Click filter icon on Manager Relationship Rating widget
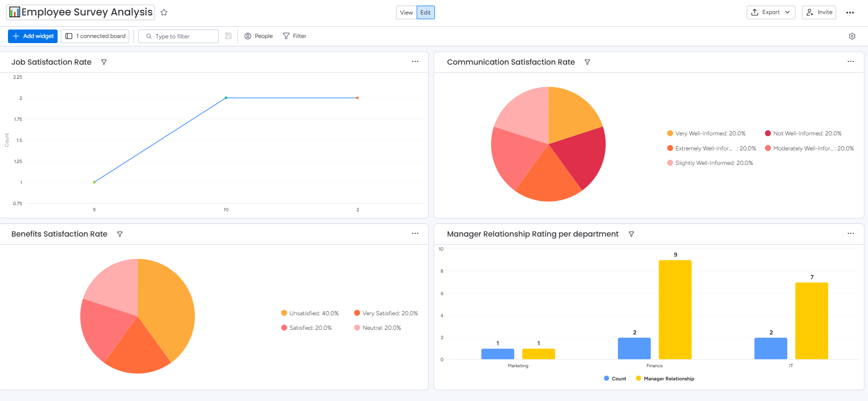The width and height of the screenshot is (868, 401). pyautogui.click(x=631, y=234)
